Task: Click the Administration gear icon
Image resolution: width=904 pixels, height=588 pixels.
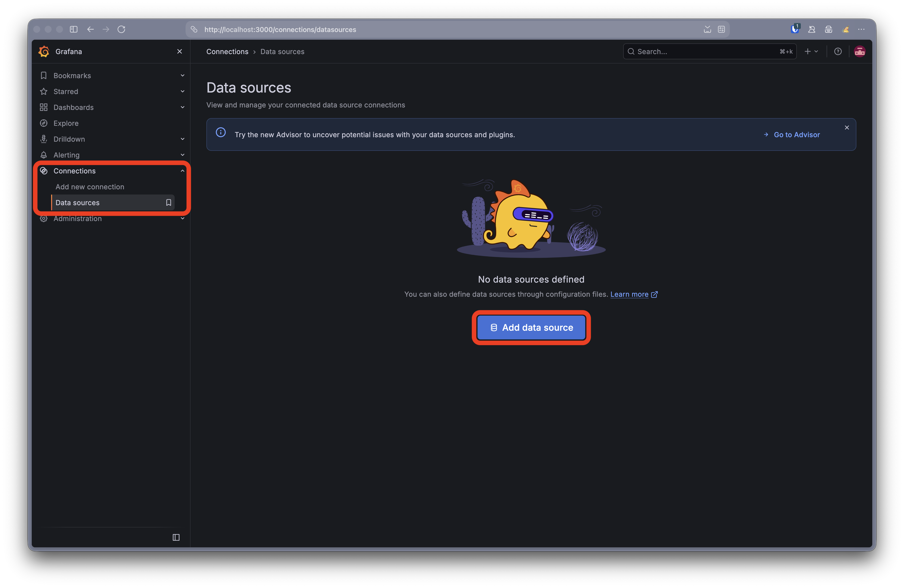Action: pyautogui.click(x=44, y=219)
